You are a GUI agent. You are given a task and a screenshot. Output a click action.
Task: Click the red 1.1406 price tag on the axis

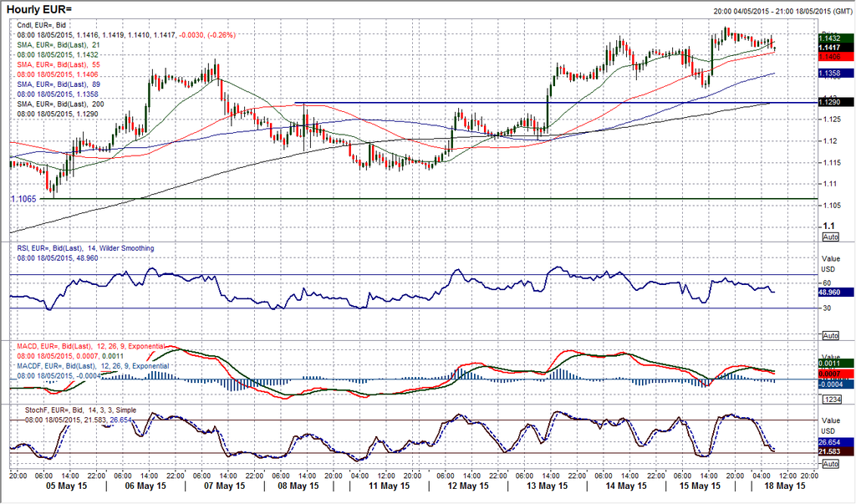tap(836, 57)
